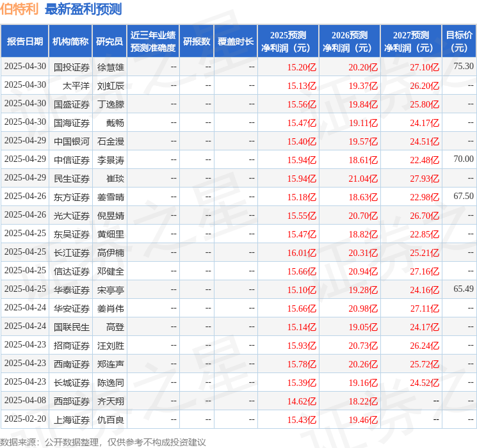This screenshot has width=477, height=448.
Task: Click analyst name 齐天翔
Action: (111, 401)
